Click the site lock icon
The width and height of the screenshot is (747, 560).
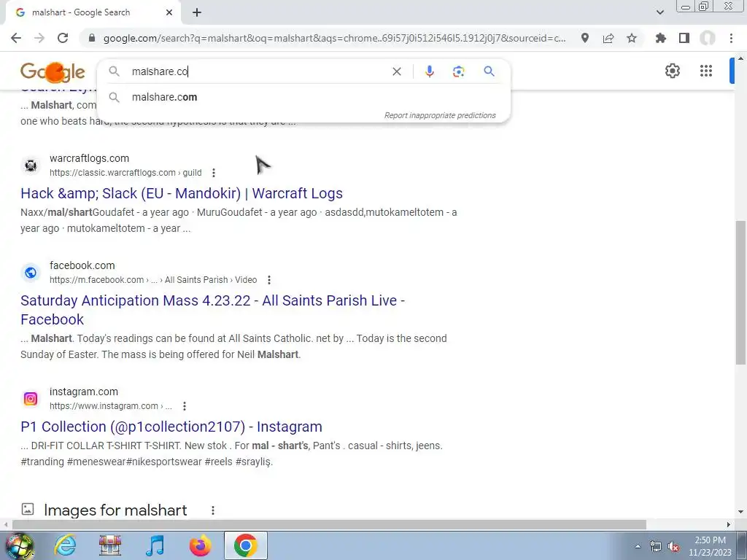(92, 38)
